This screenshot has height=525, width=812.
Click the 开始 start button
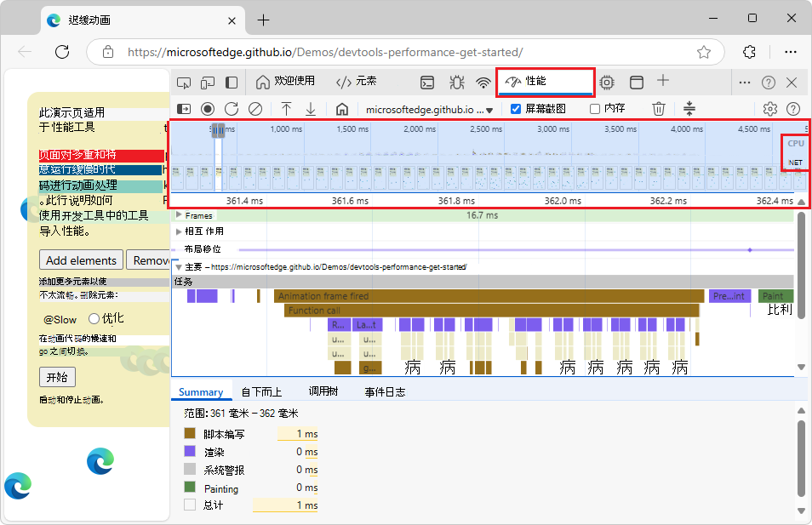tap(57, 377)
